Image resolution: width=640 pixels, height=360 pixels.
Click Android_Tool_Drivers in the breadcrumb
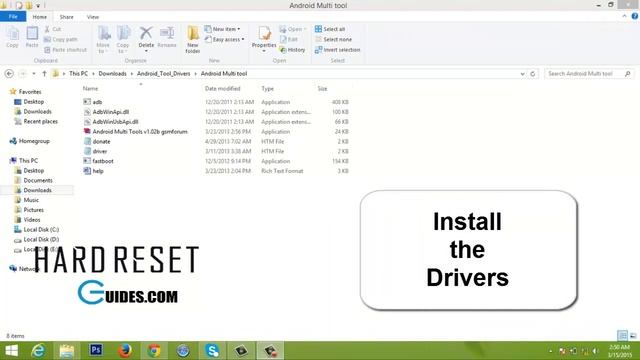pos(164,73)
